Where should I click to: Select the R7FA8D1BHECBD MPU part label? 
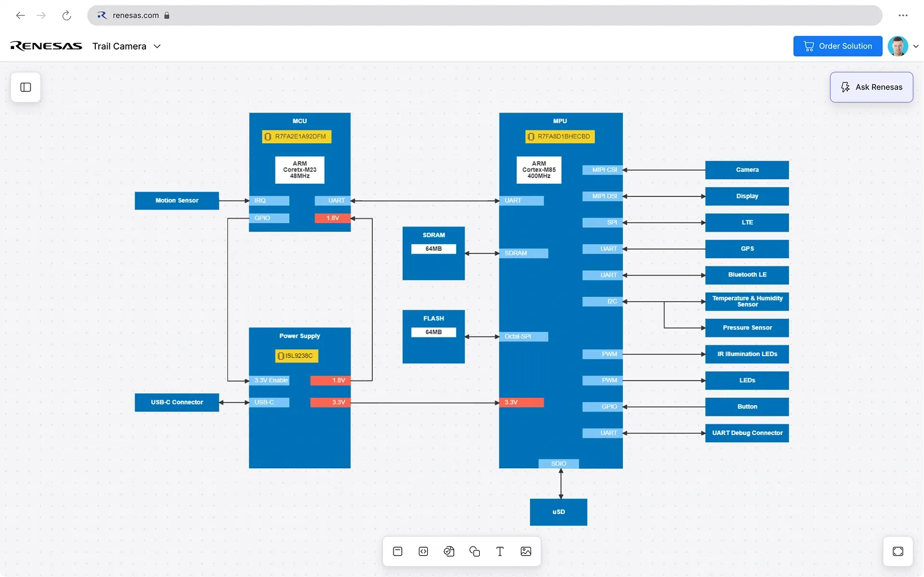[560, 136]
